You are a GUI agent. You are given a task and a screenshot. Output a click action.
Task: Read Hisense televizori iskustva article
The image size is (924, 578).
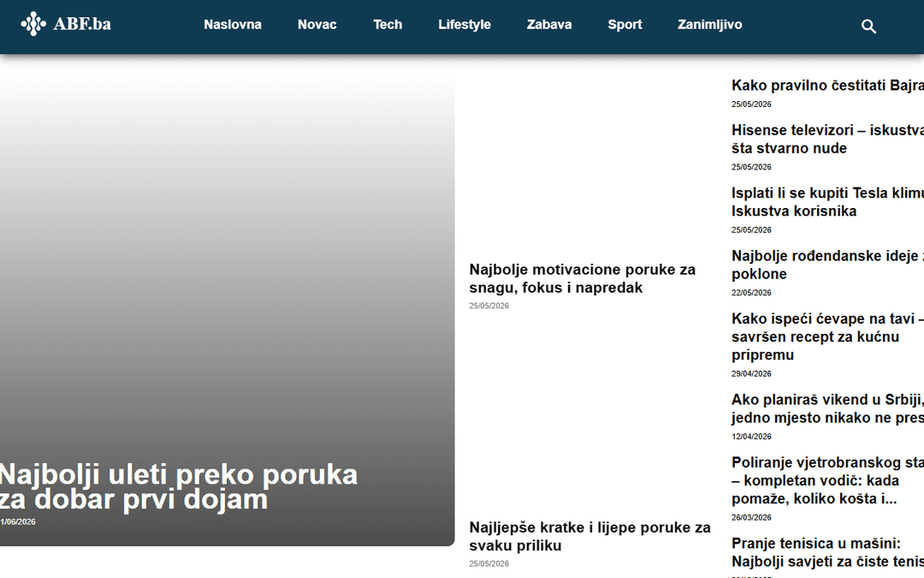pyautogui.click(x=827, y=140)
